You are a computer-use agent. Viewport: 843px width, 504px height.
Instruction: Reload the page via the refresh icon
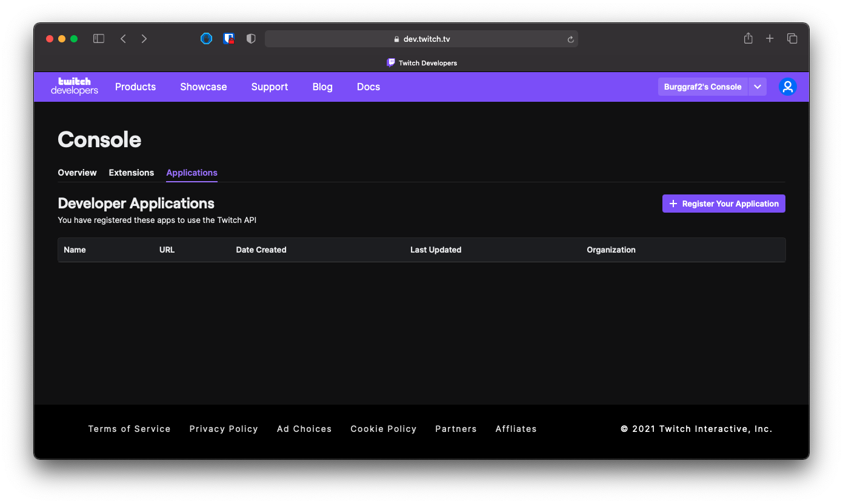[570, 39]
